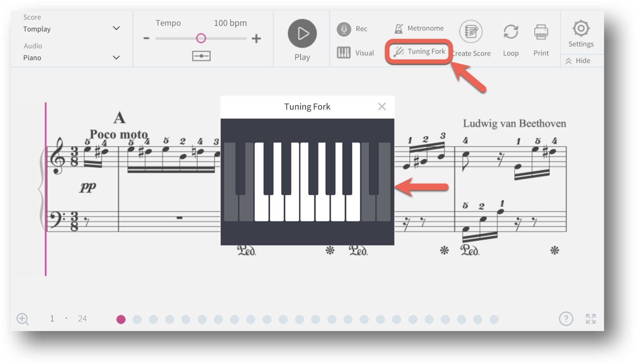Toggle the Tuning Fork tool
The height and width of the screenshot is (364, 637).
click(x=419, y=51)
